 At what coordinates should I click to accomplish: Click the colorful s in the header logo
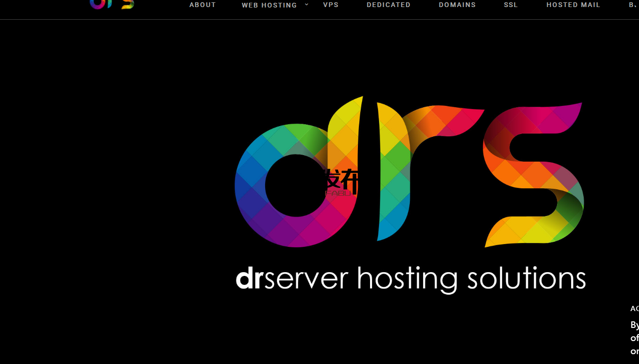tap(127, 4)
